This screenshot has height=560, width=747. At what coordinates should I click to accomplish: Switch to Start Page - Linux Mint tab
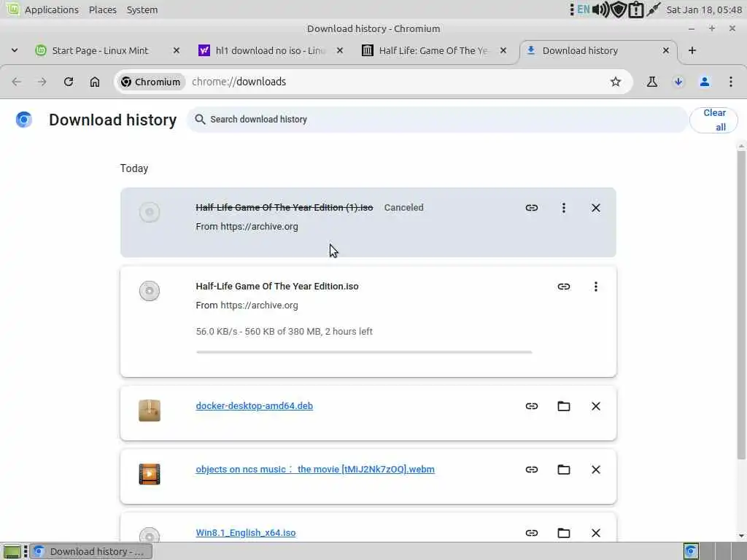(x=100, y=50)
